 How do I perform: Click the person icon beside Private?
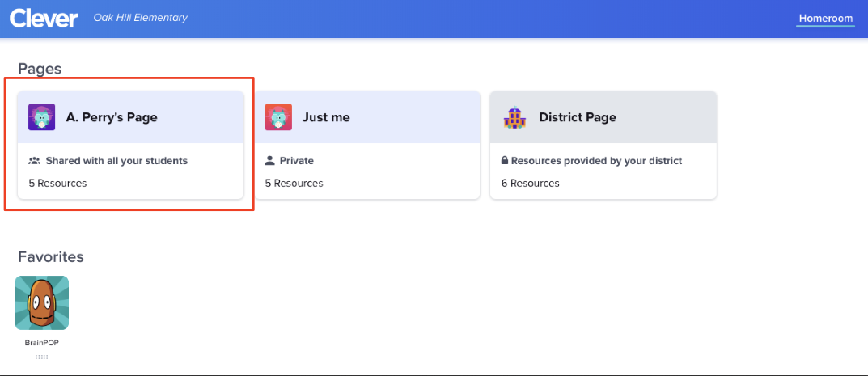tap(269, 161)
